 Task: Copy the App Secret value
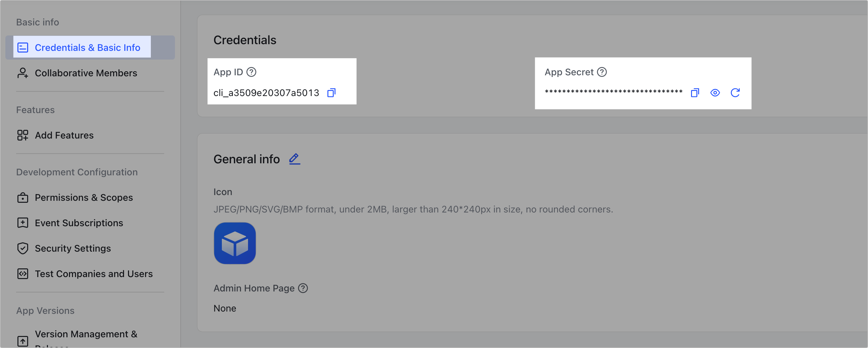point(695,93)
